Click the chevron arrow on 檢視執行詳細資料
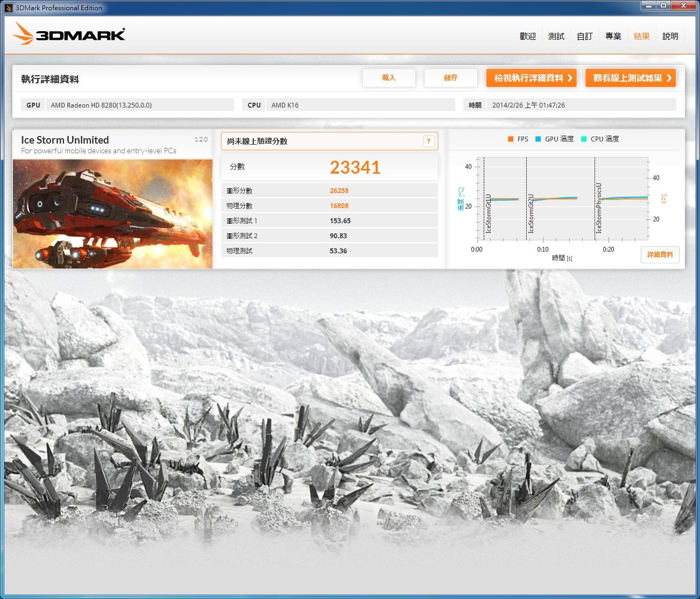 [x=570, y=78]
